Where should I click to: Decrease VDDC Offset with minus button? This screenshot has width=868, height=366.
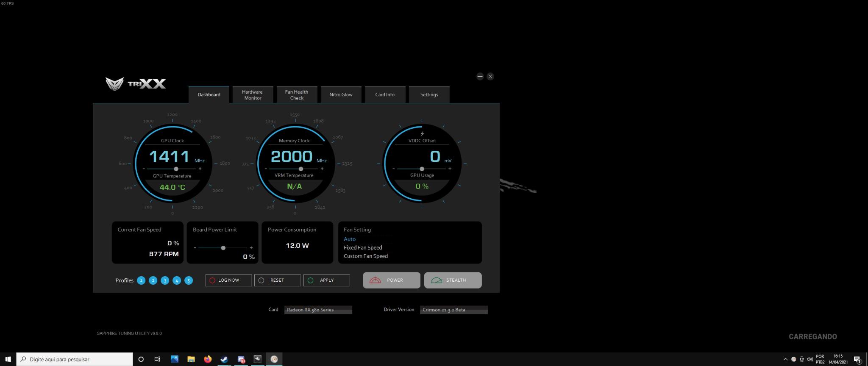(x=394, y=169)
